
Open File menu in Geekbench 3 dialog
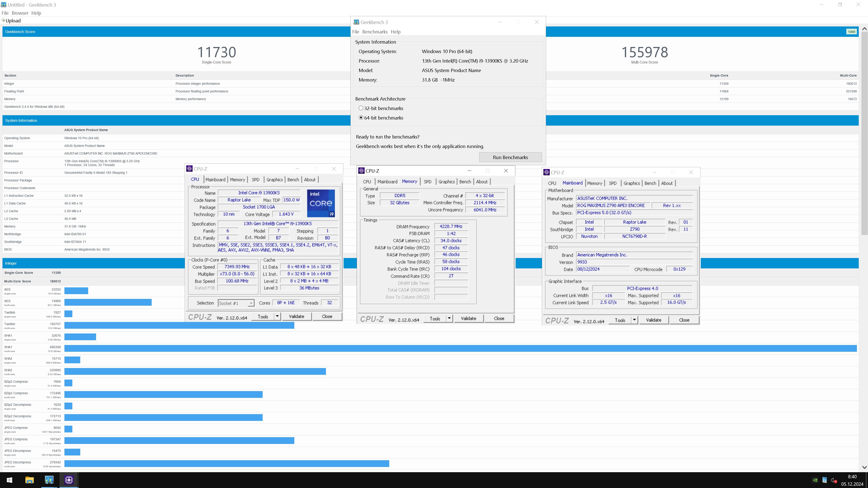[356, 32]
